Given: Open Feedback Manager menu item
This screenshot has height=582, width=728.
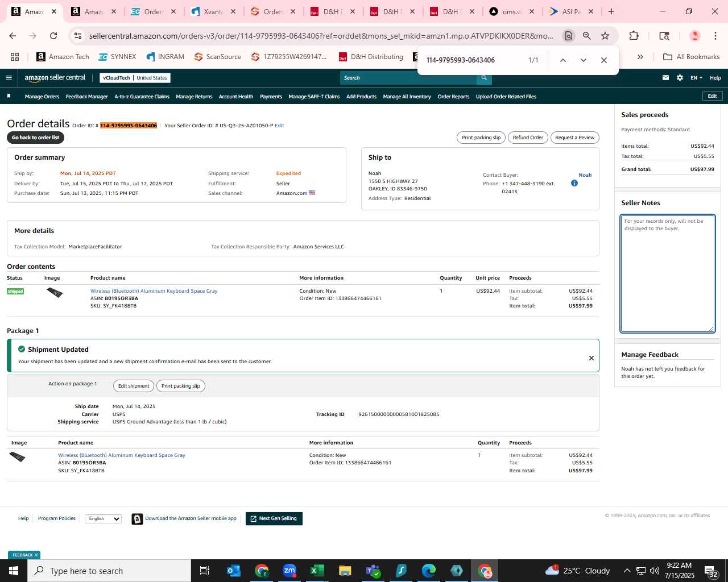Looking at the screenshot, I should point(86,97).
